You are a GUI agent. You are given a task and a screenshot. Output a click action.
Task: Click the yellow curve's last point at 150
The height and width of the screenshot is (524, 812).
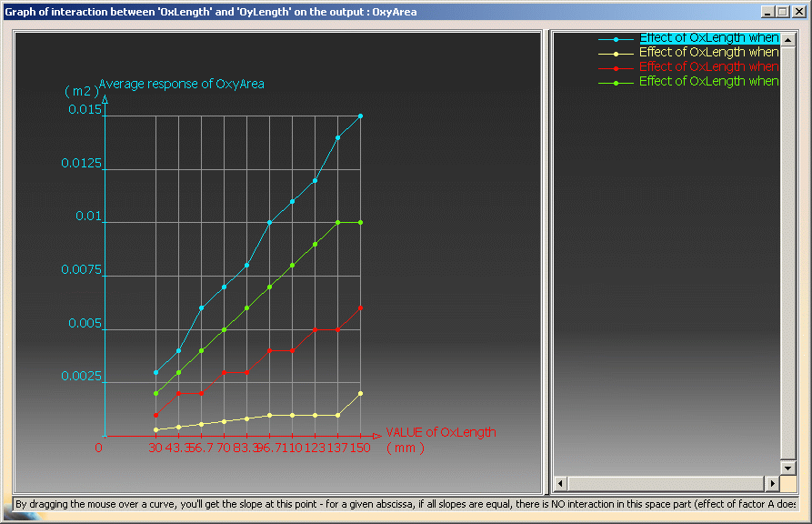tap(361, 393)
